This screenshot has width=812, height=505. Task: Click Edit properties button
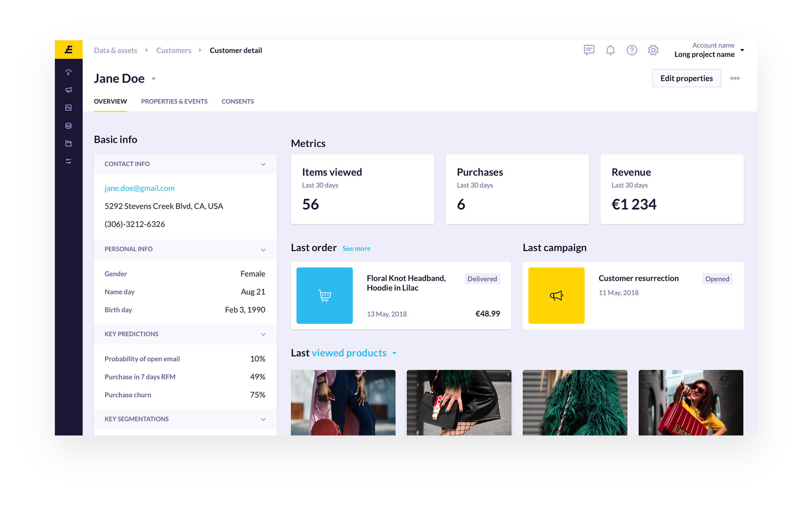pos(687,78)
